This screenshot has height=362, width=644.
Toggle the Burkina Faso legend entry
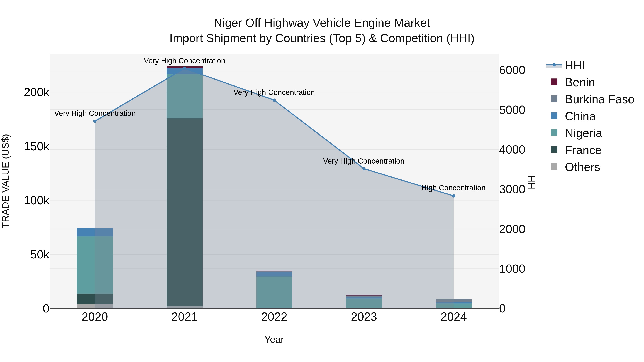[592, 99]
